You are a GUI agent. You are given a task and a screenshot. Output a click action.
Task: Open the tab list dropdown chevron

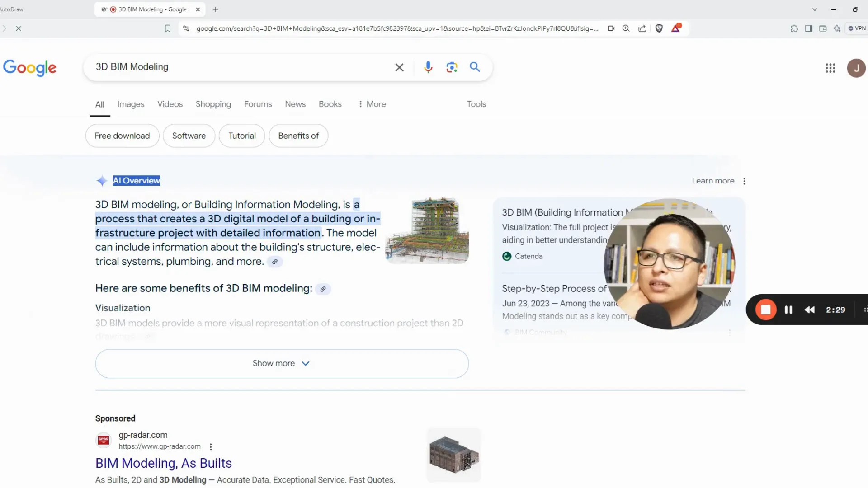[x=815, y=9]
